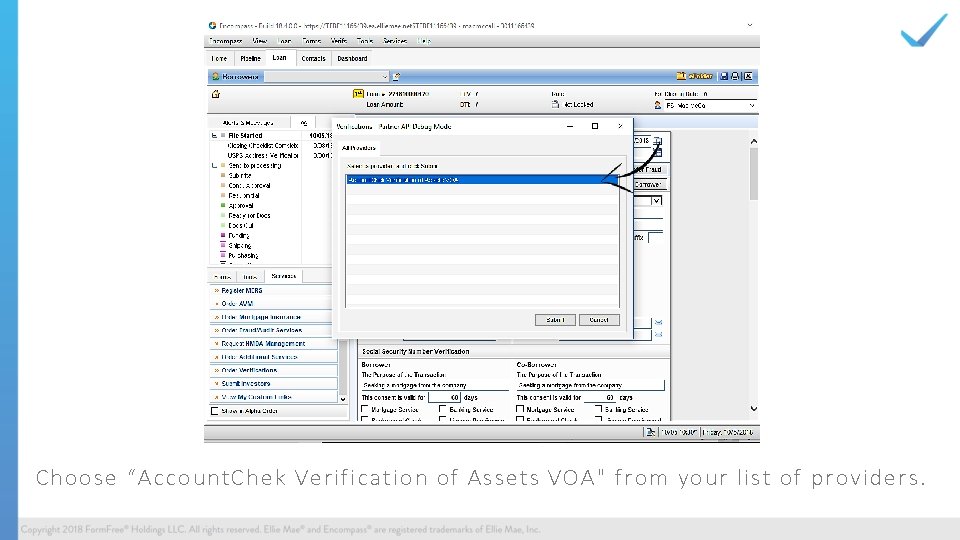Check co-borrower's Mortgage Service checkbox
The width and height of the screenshot is (960, 540).
(x=520, y=409)
